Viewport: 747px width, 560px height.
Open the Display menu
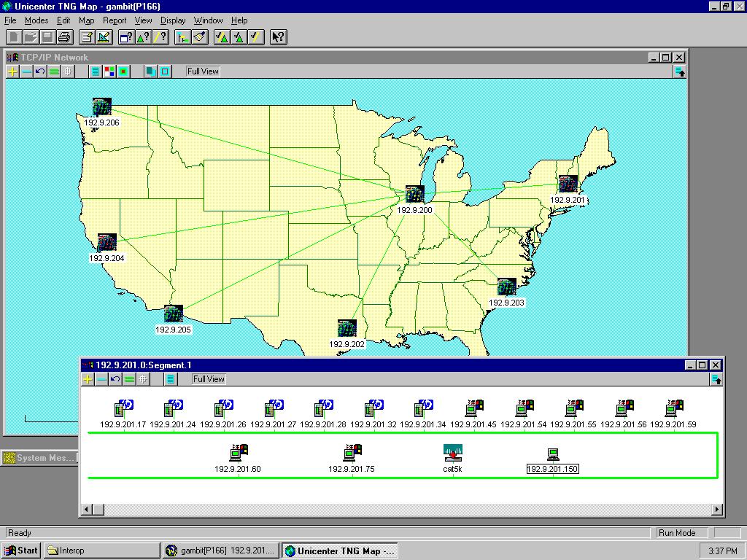(x=172, y=20)
